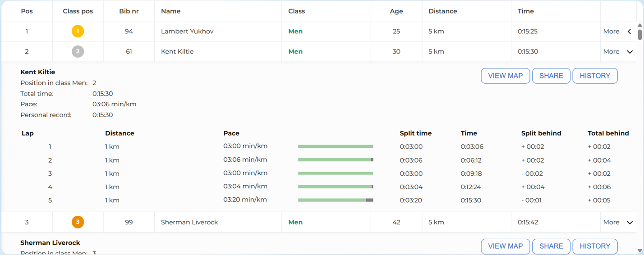This screenshot has width=644, height=255.
Task: Click finish time 0:15:25
Action: 528,32
